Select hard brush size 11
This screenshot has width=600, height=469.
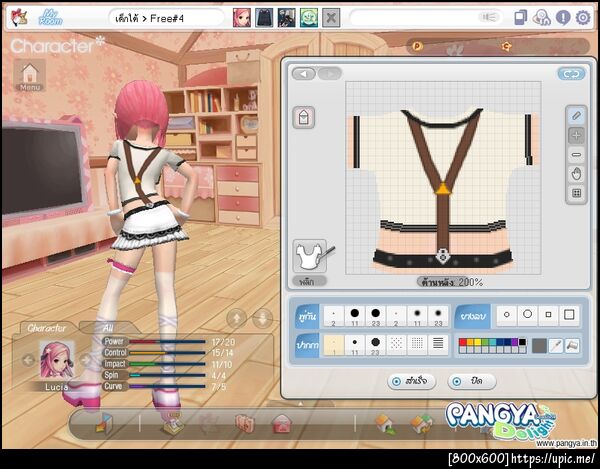click(355, 316)
